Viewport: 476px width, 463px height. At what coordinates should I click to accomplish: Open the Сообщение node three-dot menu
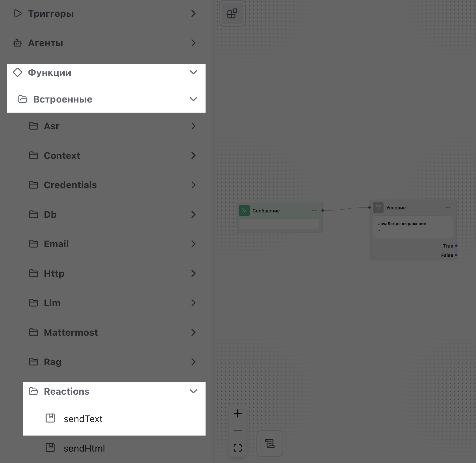pyautogui.click(x=314, y=211)
